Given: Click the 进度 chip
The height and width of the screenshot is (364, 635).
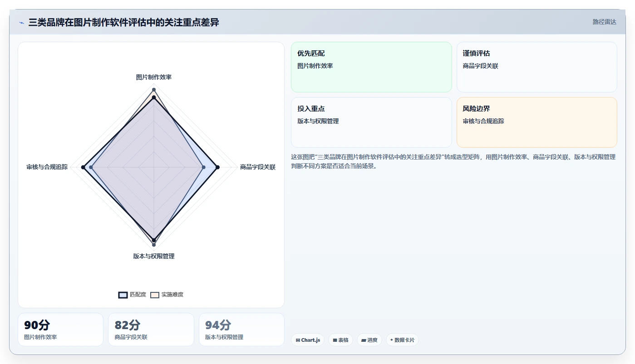Looking at the screenshot, I should point(369,340).
